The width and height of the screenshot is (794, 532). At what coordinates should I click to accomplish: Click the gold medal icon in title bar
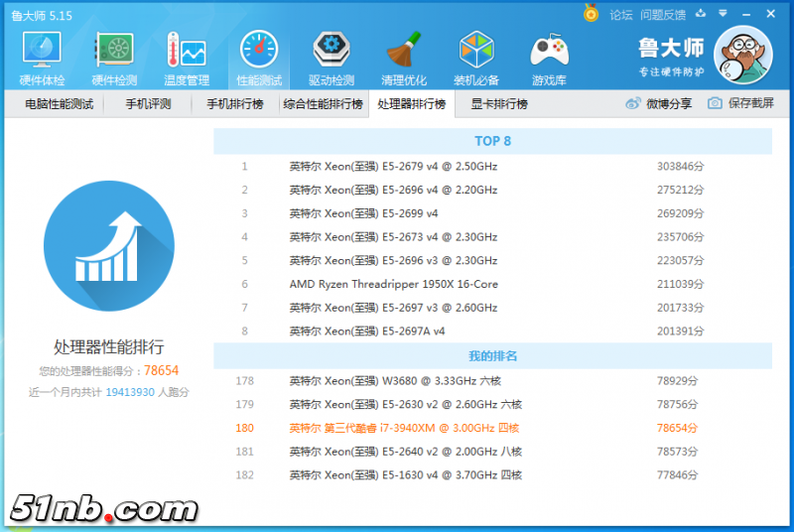[x=591, y=13]
